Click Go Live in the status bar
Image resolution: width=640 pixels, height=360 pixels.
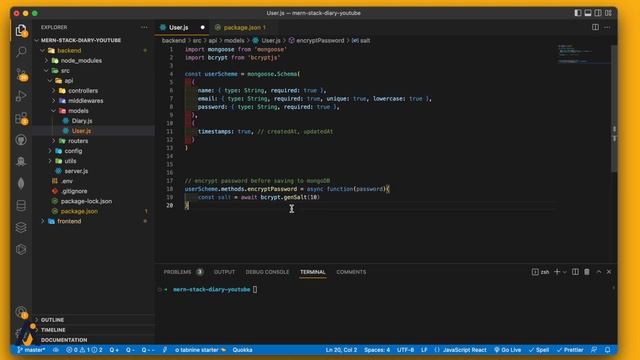click(x=507, y=350)
